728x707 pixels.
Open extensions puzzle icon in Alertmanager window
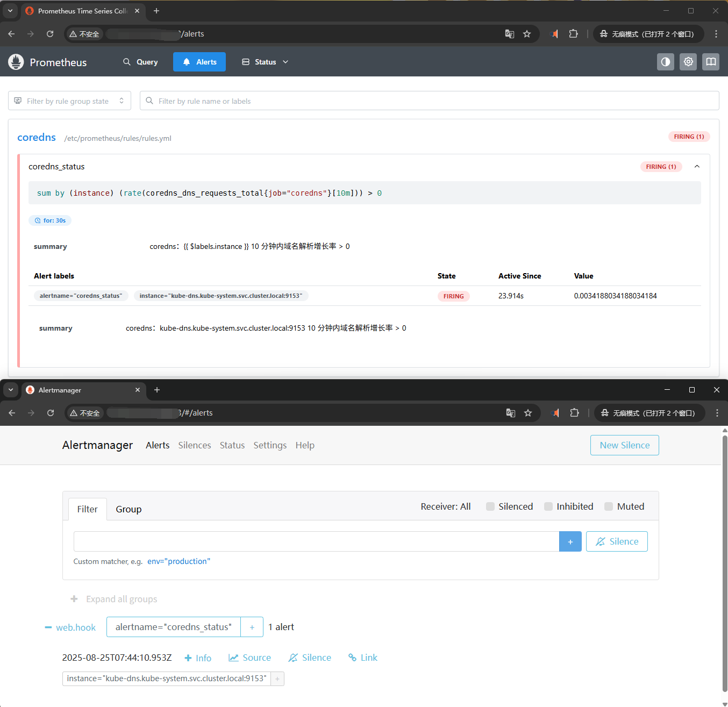click(x=574, y=413)
